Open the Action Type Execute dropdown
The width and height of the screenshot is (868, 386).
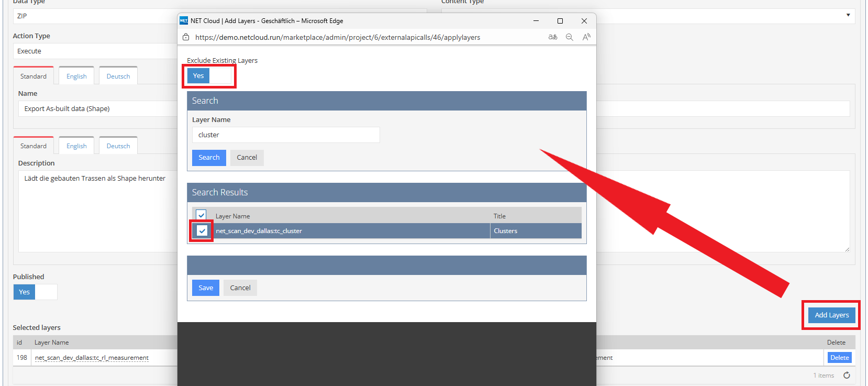tap(94, 51)
